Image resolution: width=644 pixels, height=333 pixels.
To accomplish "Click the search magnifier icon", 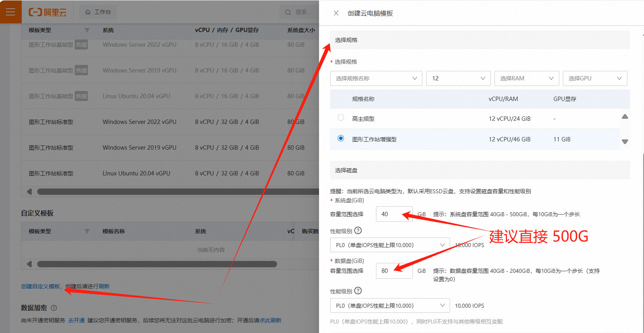I will [x=288, y=12].
